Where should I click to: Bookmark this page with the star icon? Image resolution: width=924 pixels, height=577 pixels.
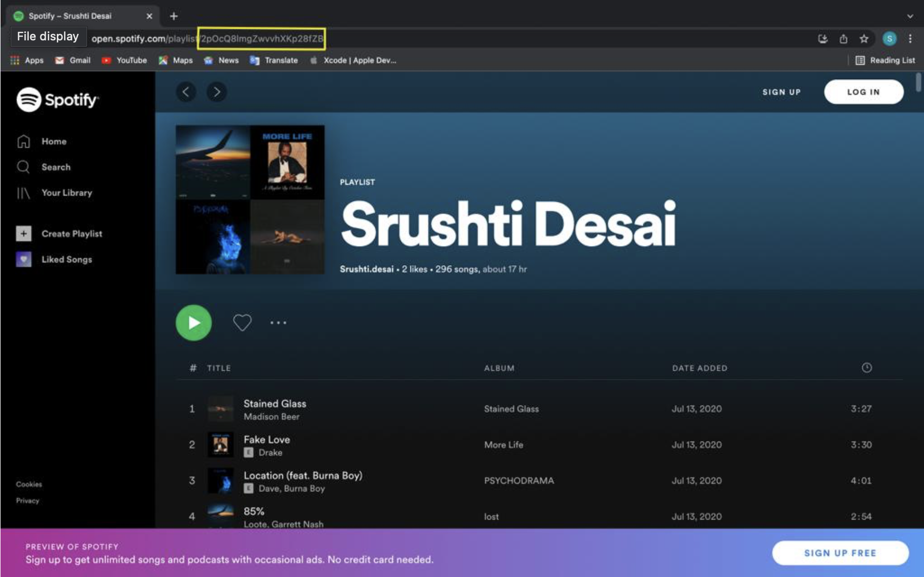[864, 38]
